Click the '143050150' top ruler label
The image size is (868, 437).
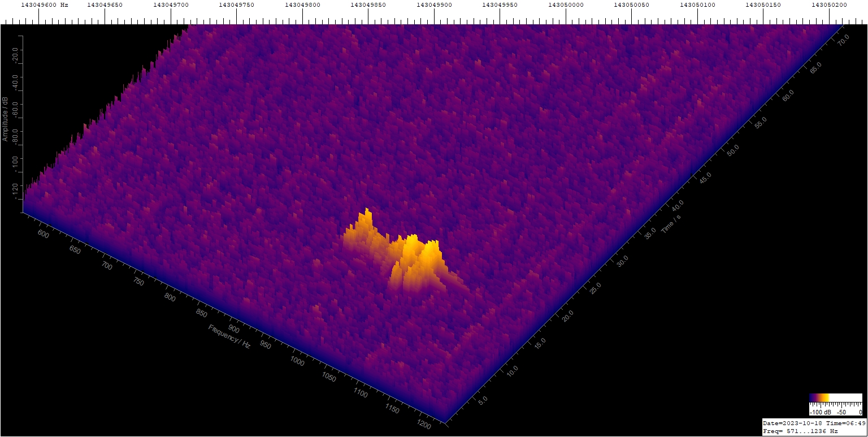763,5
